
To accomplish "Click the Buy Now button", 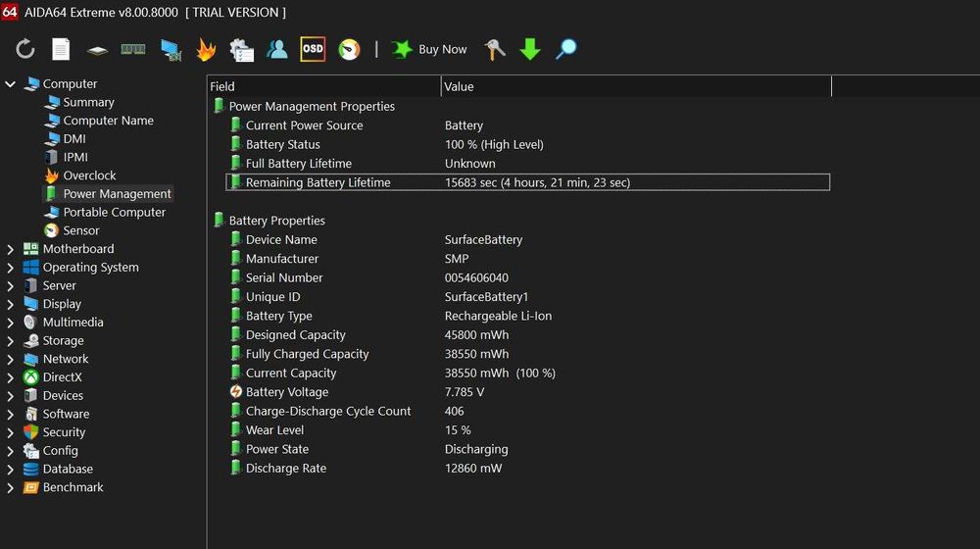I will tap(429, 49).
